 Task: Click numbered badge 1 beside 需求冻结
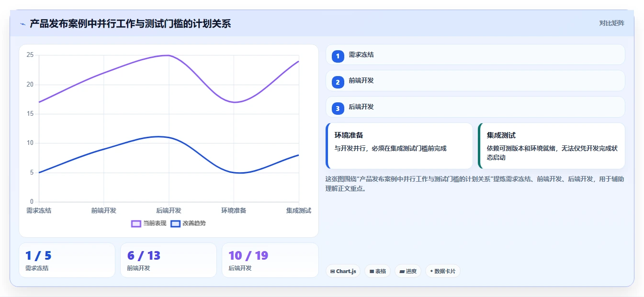point(338,56)
